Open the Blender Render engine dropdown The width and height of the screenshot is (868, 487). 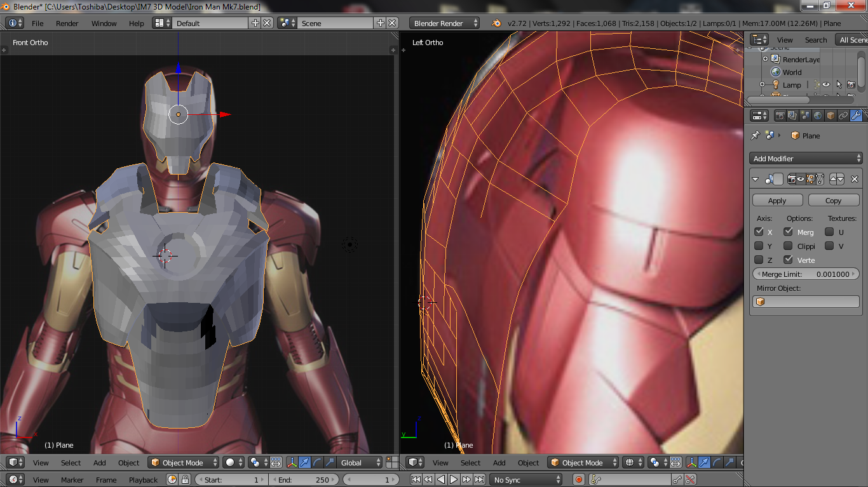pos(445,23)
